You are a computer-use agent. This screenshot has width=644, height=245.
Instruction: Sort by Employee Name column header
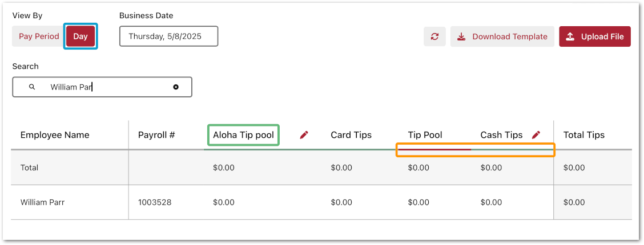click(55, 135)
